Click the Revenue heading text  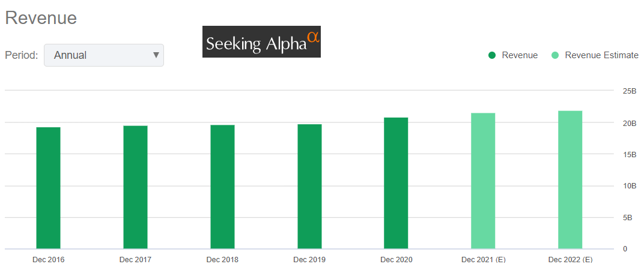pyautogui.click(x=41, y=18)
